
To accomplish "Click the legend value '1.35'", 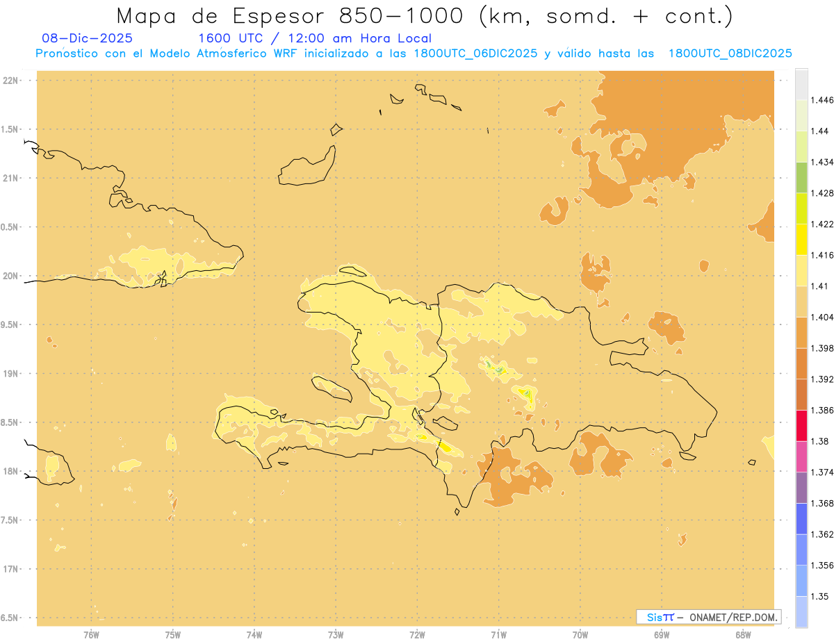I will (x=820, y=597).
